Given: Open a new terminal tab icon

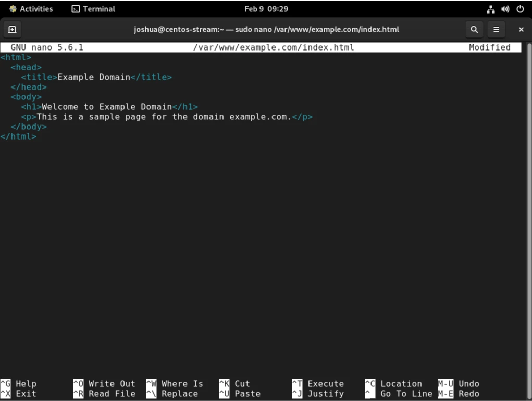Looking at the screenshot, I should pyautogui.click(x=12, y=30).
